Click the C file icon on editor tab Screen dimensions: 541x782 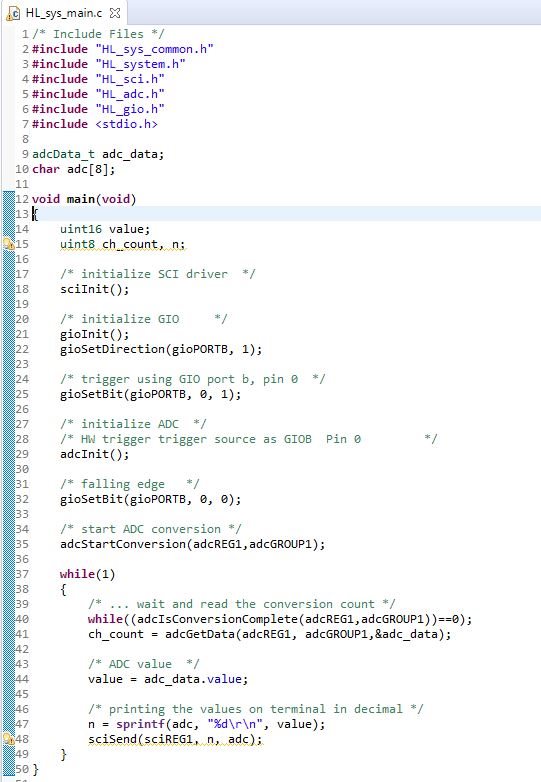click(14, 13)
